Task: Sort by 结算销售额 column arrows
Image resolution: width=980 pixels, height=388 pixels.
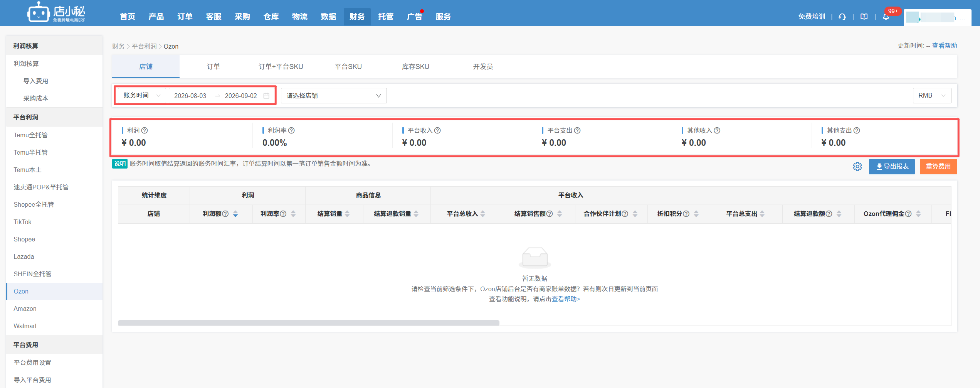Action: click(560, 214)
